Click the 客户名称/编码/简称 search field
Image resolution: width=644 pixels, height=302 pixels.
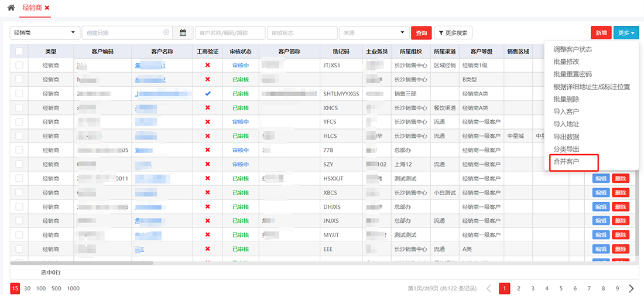[229, 33]
